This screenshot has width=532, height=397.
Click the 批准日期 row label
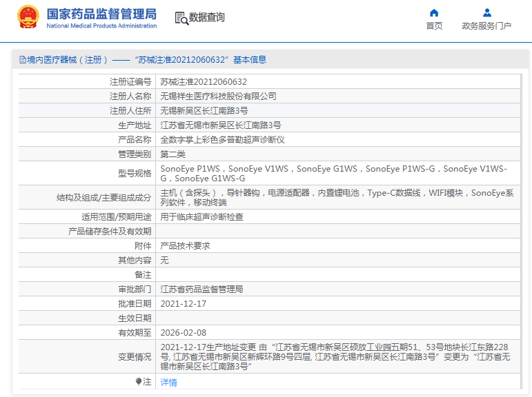pos(135,304)
